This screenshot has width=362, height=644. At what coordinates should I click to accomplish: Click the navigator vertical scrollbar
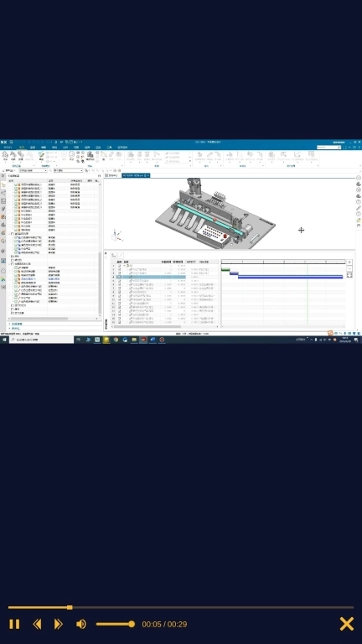100,283
